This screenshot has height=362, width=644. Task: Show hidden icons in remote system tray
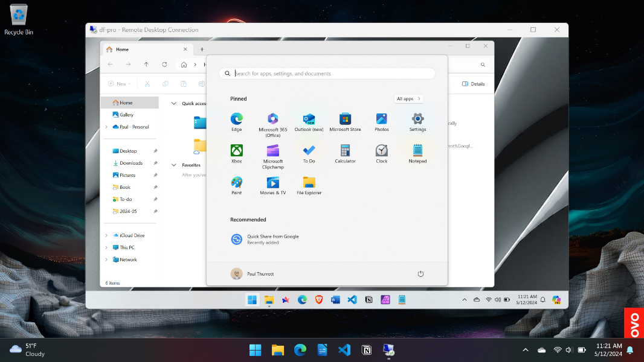(x=465, y=300)
